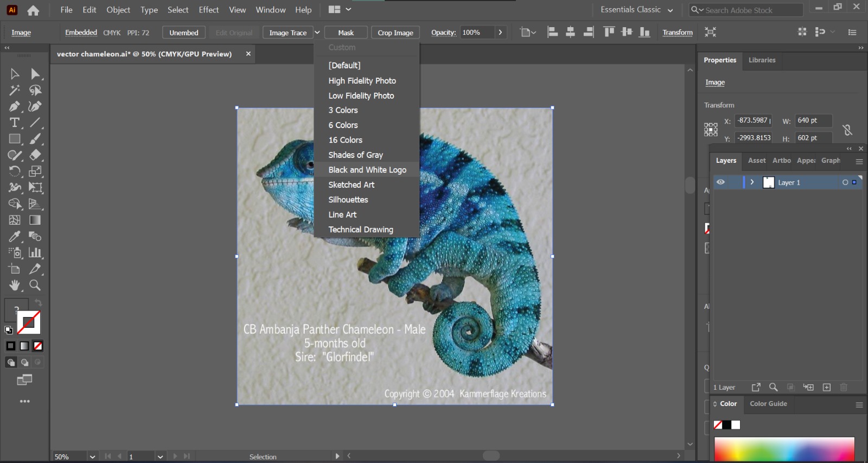Enable Draw Behind mode
This screenshot has height=463, width=868.
24,362
